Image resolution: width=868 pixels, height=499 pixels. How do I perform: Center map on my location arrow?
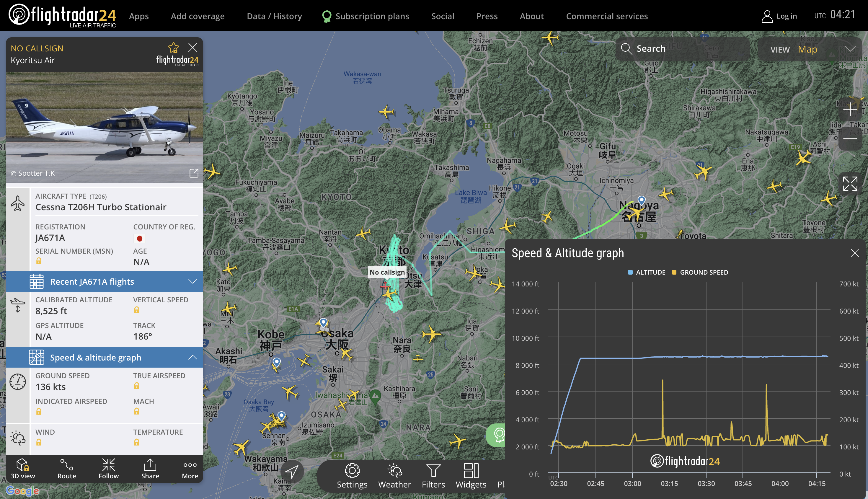(x=292, y=472)
